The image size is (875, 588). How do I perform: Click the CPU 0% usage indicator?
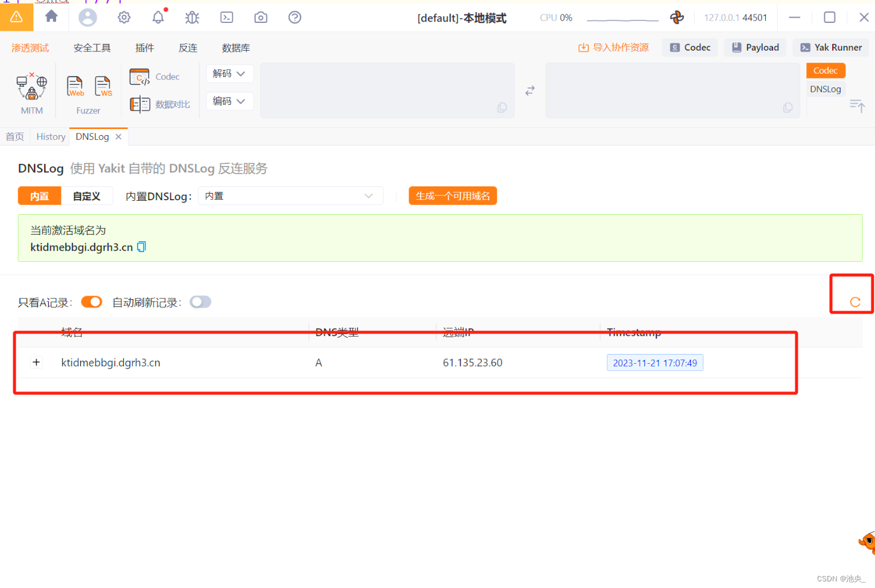pos(556,17)
